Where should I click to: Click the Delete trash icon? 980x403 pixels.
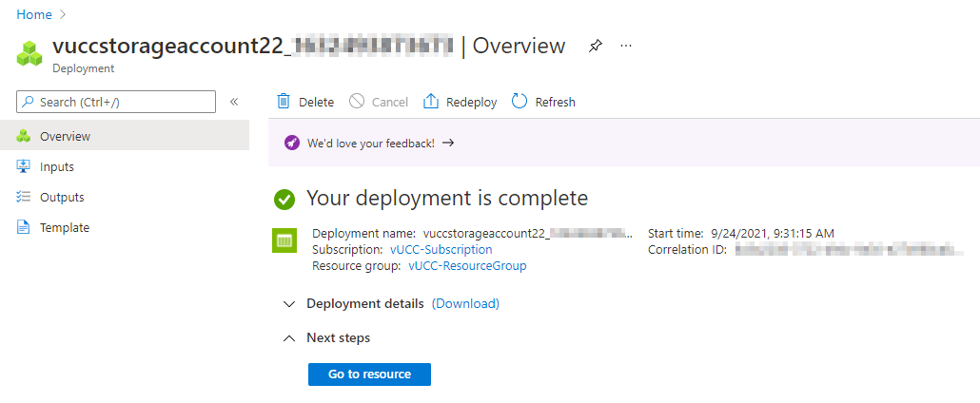tap(284, 102)
